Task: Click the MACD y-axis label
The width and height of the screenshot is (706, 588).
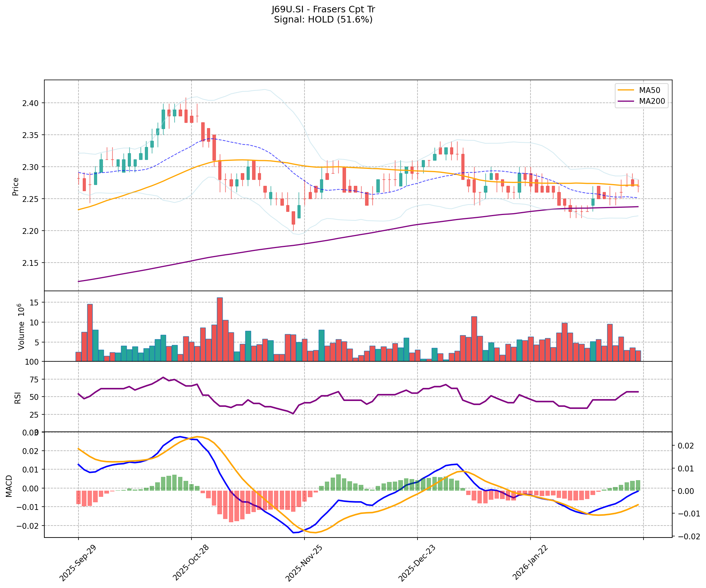Action: coord(9,486)
